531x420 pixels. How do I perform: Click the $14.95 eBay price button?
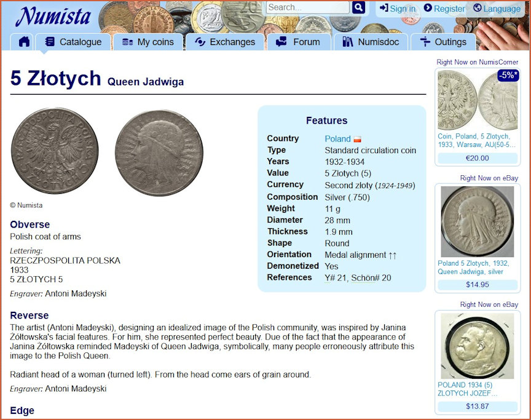(478, 285)
